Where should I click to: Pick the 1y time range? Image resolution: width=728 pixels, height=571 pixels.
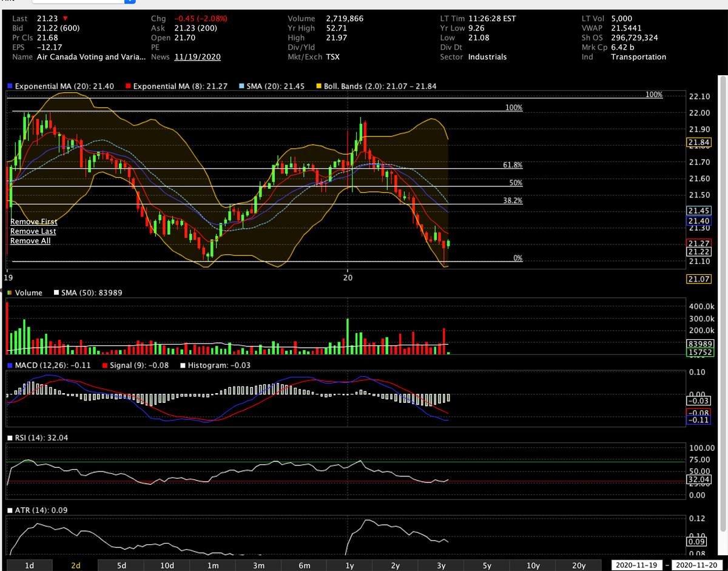coord(349,566)
